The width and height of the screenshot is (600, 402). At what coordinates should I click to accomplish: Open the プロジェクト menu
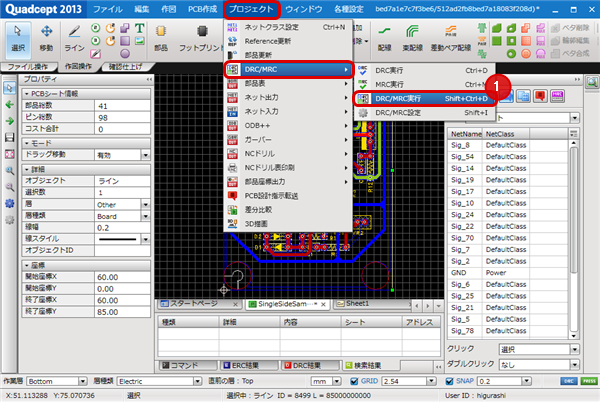click(x=251, y=9)
